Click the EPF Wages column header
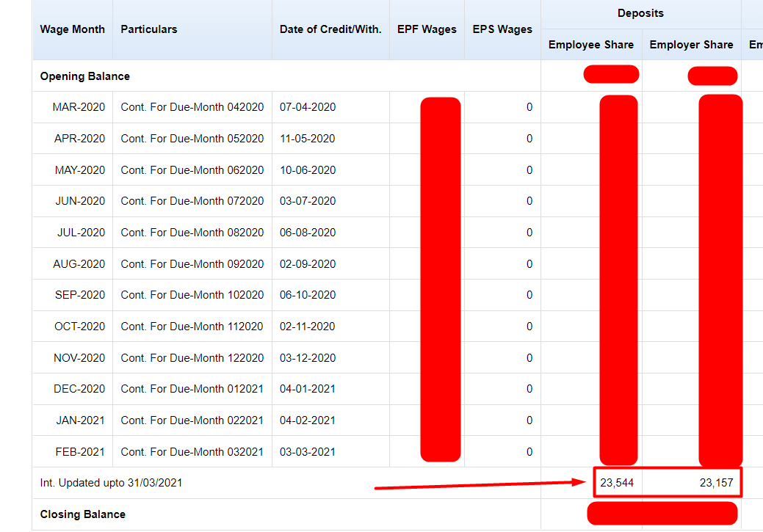763x532 pixels. [427, 29]
